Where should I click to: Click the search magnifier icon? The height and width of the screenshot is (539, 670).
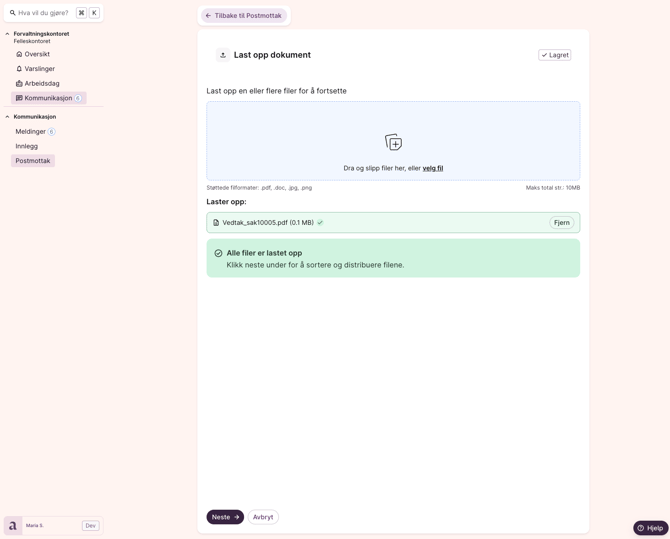[13, 13]
